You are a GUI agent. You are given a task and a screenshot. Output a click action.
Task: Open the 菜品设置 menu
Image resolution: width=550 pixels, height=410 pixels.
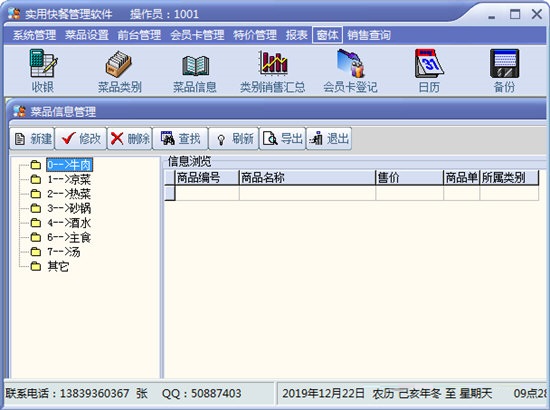(87, 35)
